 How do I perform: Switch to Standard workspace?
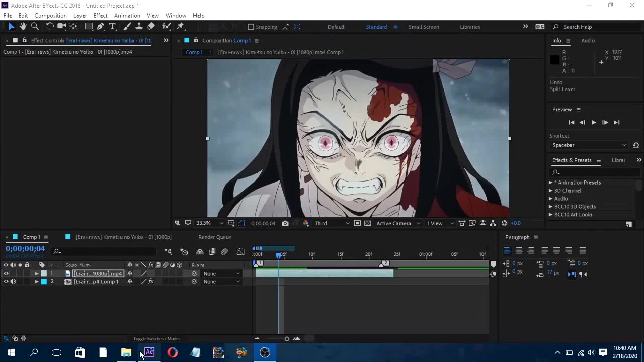(376, 27)
